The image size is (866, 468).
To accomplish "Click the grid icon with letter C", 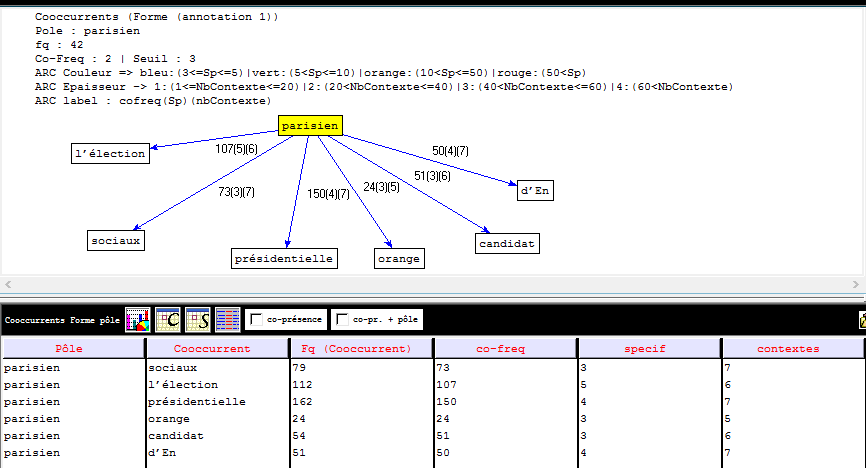I will pyautogui.click(x=168, y=319).
